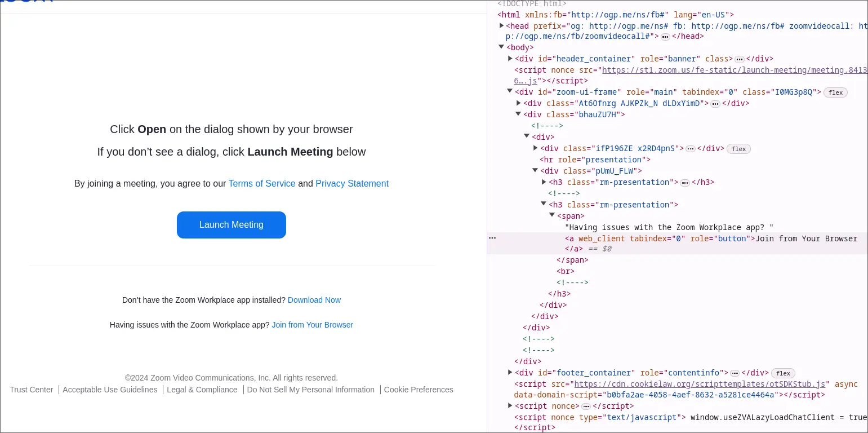Click the ellipsis in the At6Ofnrg div
This screenshot has height=433, width=868.
tap(715, 104)
